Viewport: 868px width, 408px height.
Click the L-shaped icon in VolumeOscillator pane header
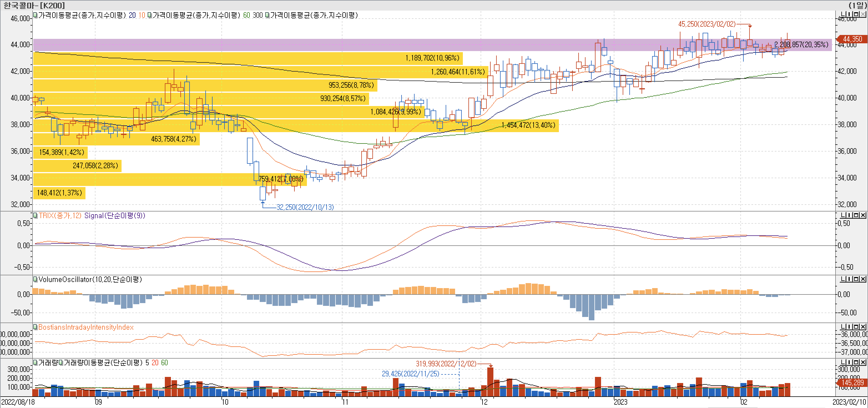843,279
